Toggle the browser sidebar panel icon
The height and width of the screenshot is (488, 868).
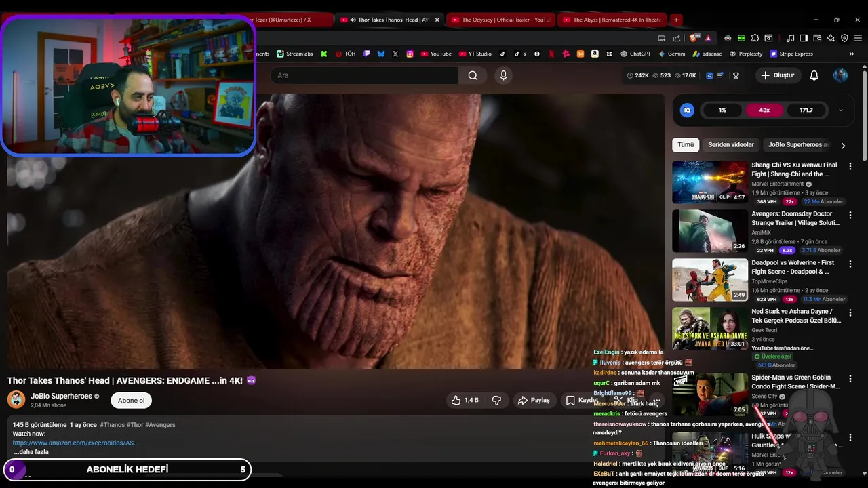[x=804, y=38]
